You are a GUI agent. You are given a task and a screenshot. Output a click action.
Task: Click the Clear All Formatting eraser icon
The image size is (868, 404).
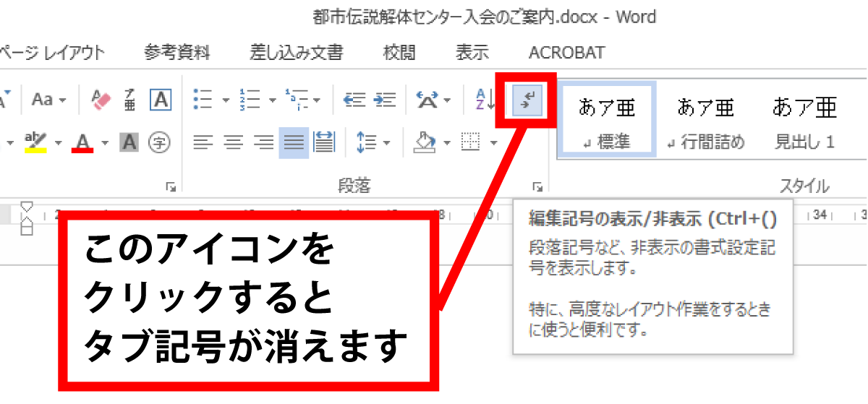click(101, 100)
